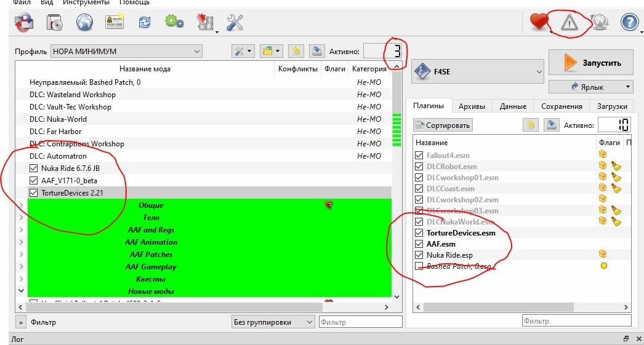Click the plugins Фильтр text field
This screenshot has width=644, height=345.
click(x=577, y=321)
